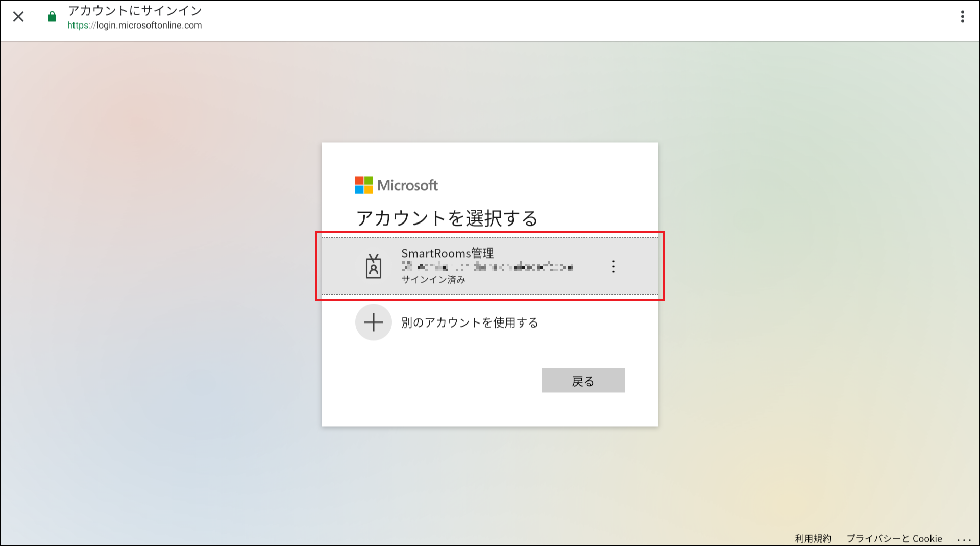Click the login.microsoftonline.com URL
Viewport: 980px width, 546px height.
[135, 26]
